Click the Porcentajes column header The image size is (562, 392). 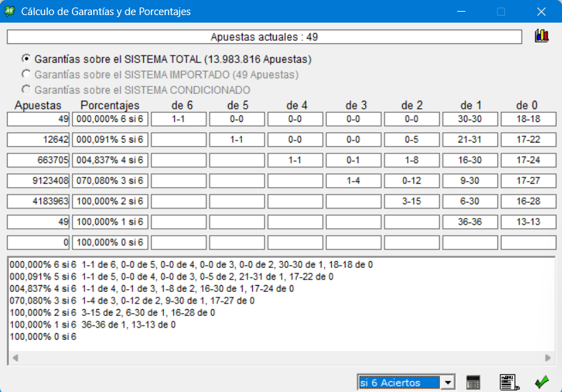(x=110, y=105)
